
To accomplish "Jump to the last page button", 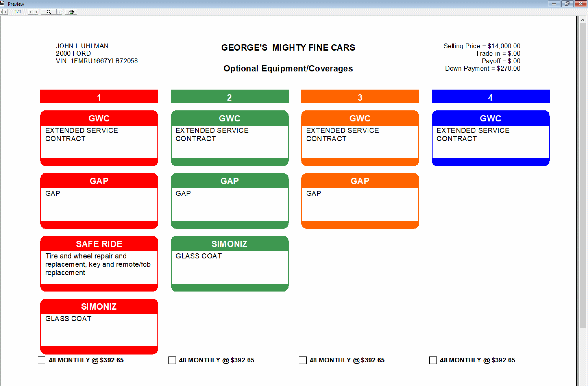I will tap(36, 12).
